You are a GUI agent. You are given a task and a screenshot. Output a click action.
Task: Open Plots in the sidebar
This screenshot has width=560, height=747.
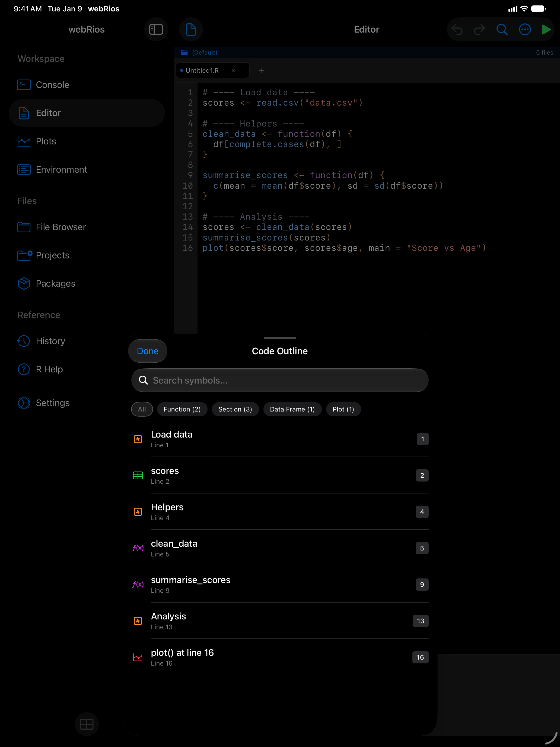click(x=87, y=141)
